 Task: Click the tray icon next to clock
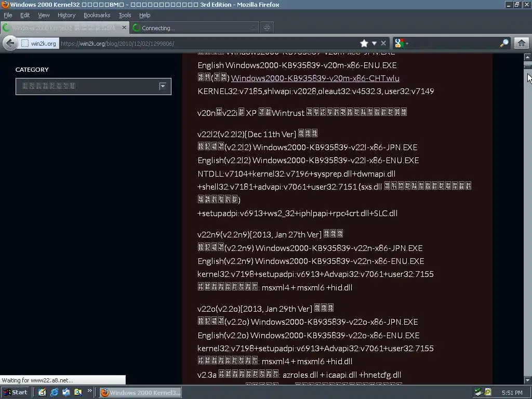[x=487, y=392]
